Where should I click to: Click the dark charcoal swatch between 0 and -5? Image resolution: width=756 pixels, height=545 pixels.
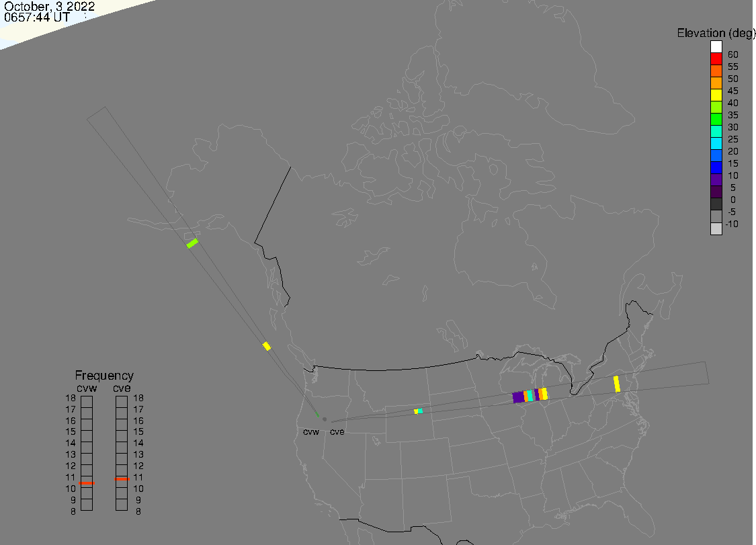click(716, 204)
